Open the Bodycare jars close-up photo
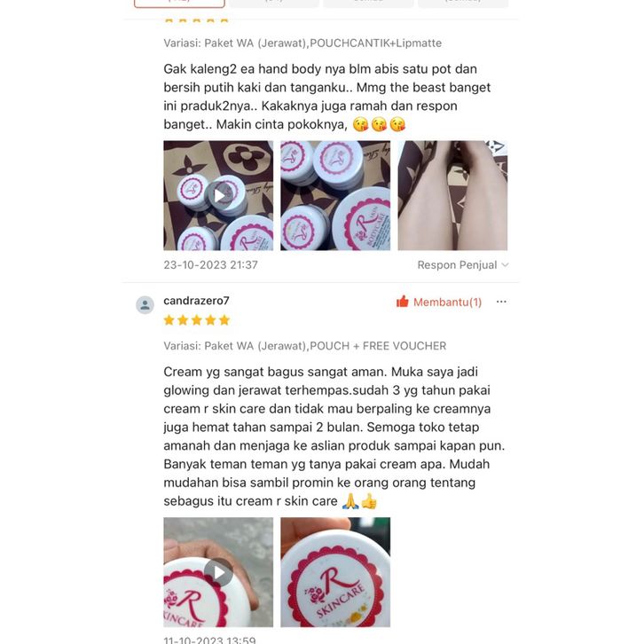The height and width of the screenshot is (644, 644). point(335,195)
